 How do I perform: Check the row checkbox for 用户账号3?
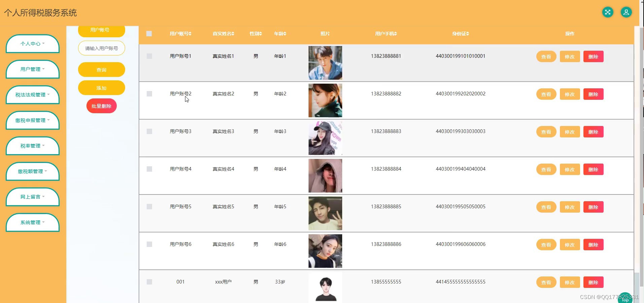point(149,131)
